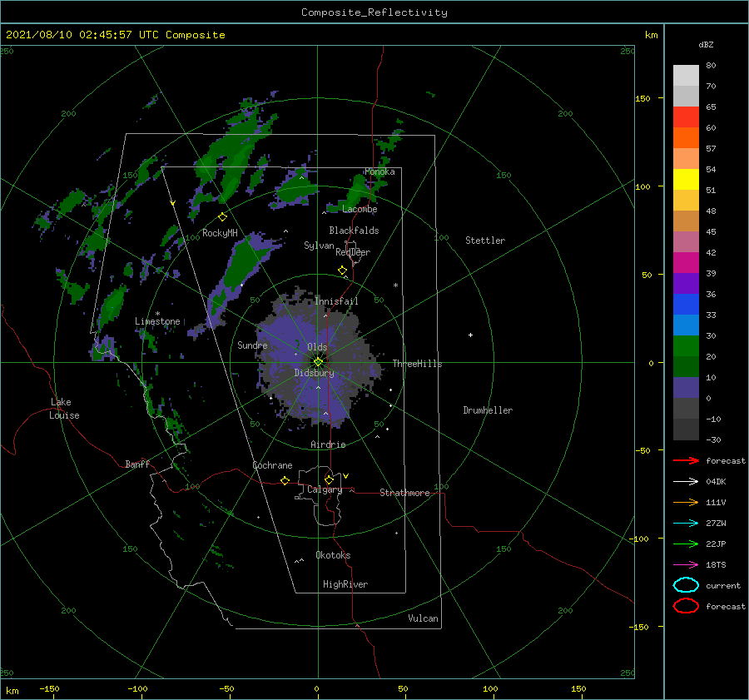The height and width of the screenshot is (700, 749).
Task: Click the Olds label near the radar center
Action: 317,346
